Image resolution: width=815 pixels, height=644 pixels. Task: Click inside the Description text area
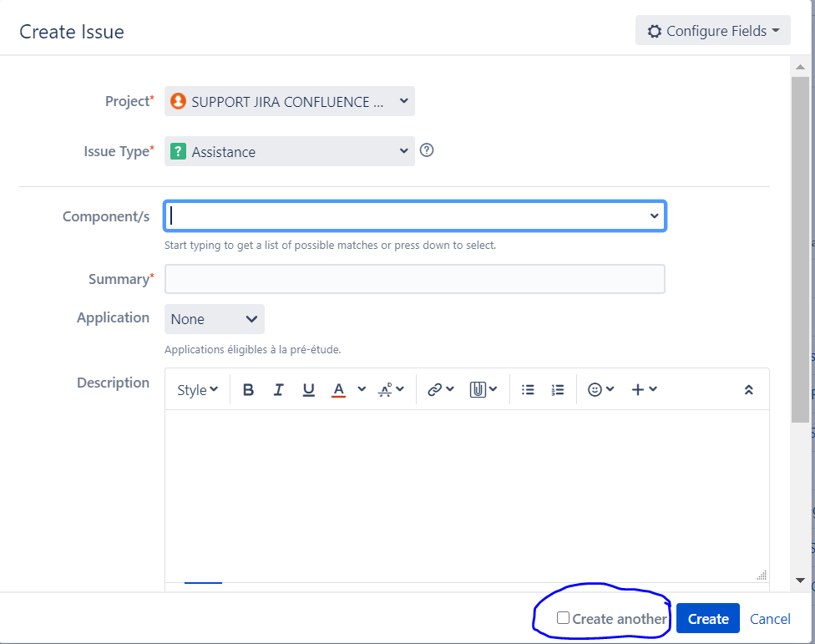click(x=467, y=496)
